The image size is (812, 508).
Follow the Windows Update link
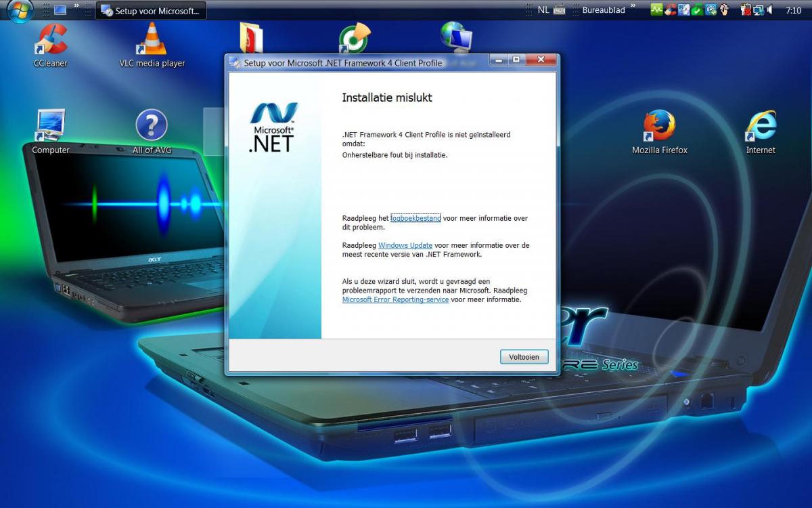405,245
